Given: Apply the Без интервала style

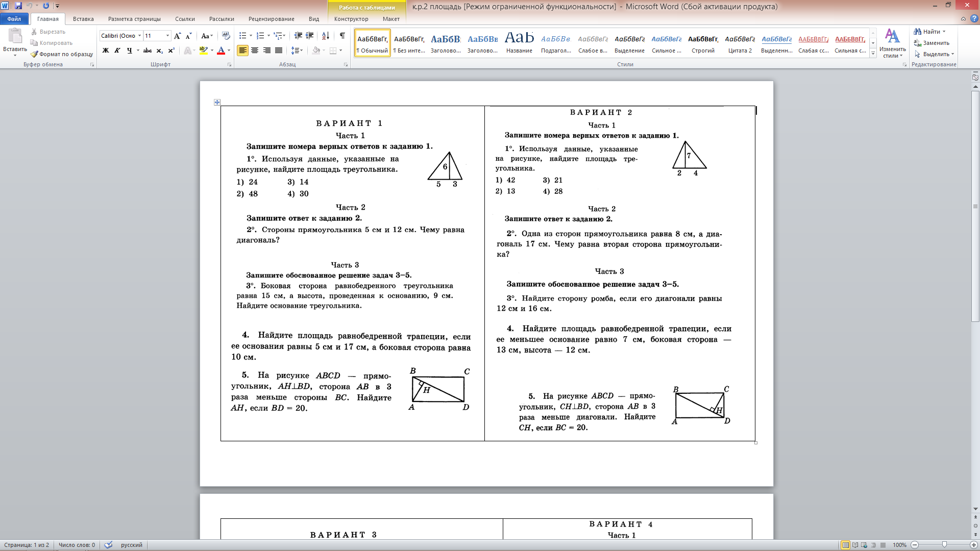Looking at the screenshot, I should 409,42.
